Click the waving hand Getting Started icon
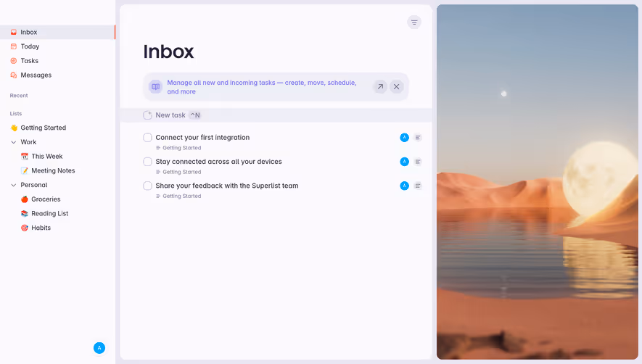The image size is (642, 364). (14, 128)
